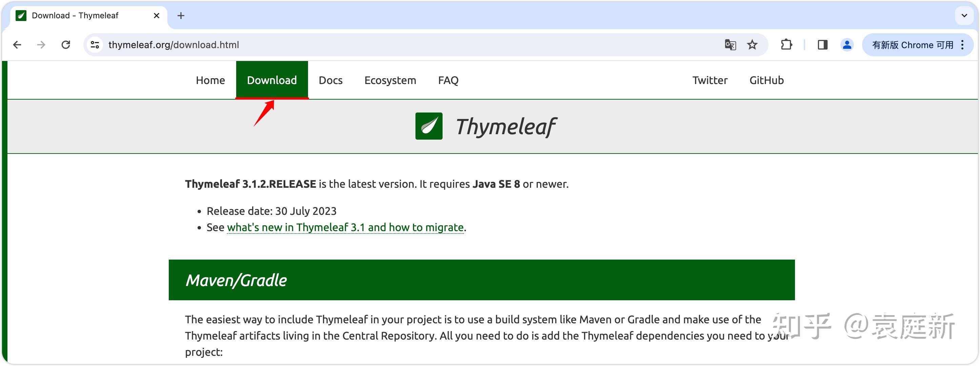Open the browser side panel icon
Screen dimensions: 980x366
pyautogui.click(x=822, y=44)
